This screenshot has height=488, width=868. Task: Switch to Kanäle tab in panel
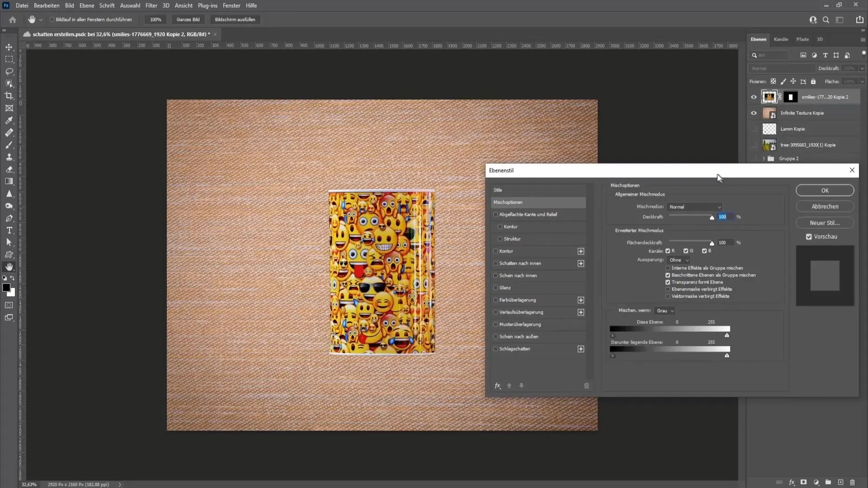tap(781, 39)
